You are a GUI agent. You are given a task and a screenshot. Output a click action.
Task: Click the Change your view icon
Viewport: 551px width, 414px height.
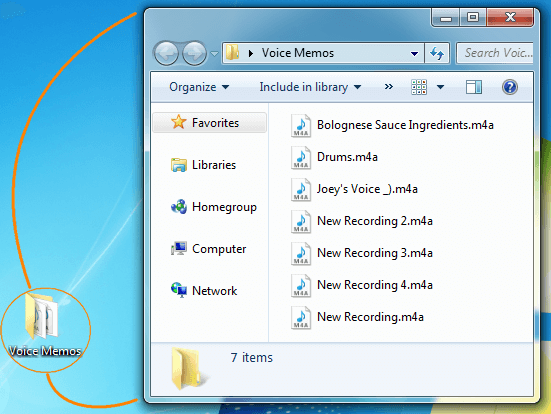419,87
